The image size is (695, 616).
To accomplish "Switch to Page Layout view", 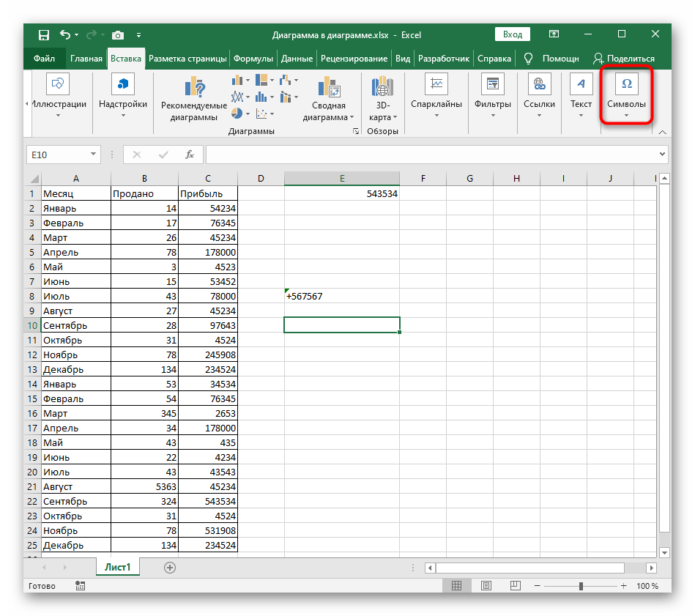I will [486, 586].
